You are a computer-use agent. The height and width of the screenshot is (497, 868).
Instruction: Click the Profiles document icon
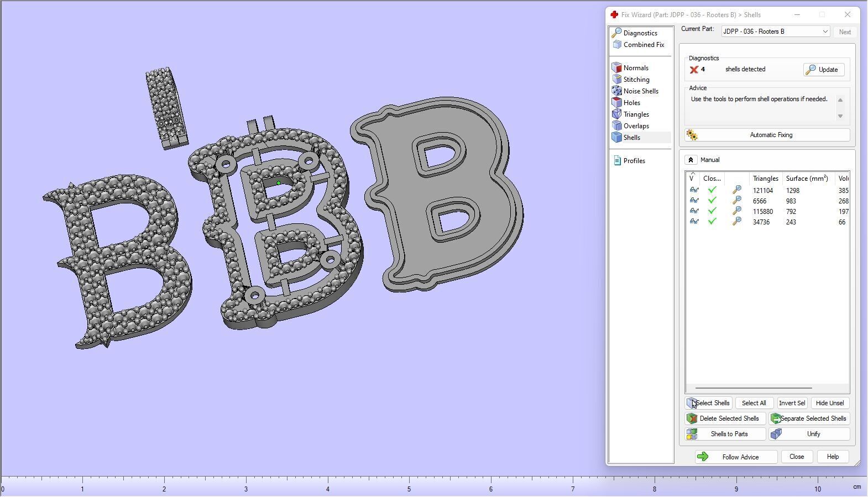point(617,161)
